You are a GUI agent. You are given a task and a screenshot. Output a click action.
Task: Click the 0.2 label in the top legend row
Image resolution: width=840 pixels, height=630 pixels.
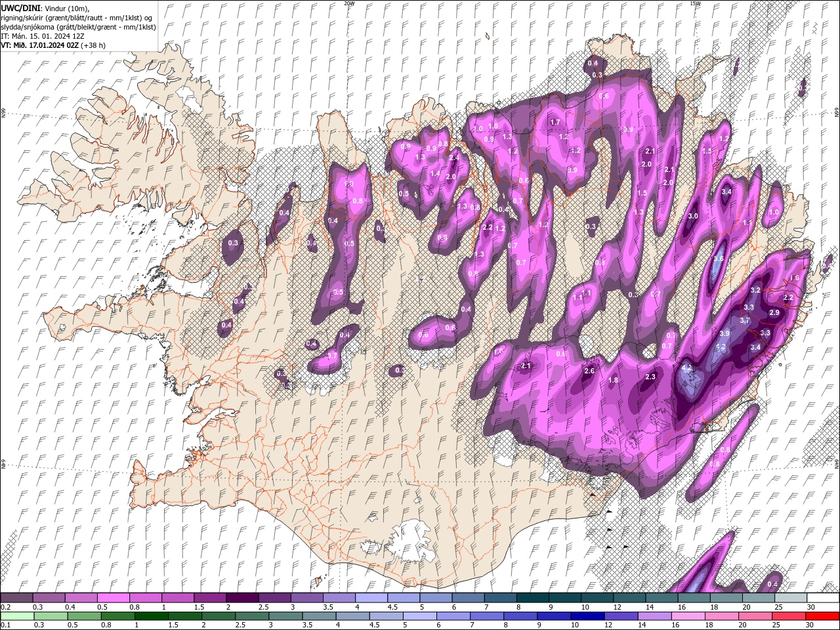pyautogui.click(x=6, y=607)
